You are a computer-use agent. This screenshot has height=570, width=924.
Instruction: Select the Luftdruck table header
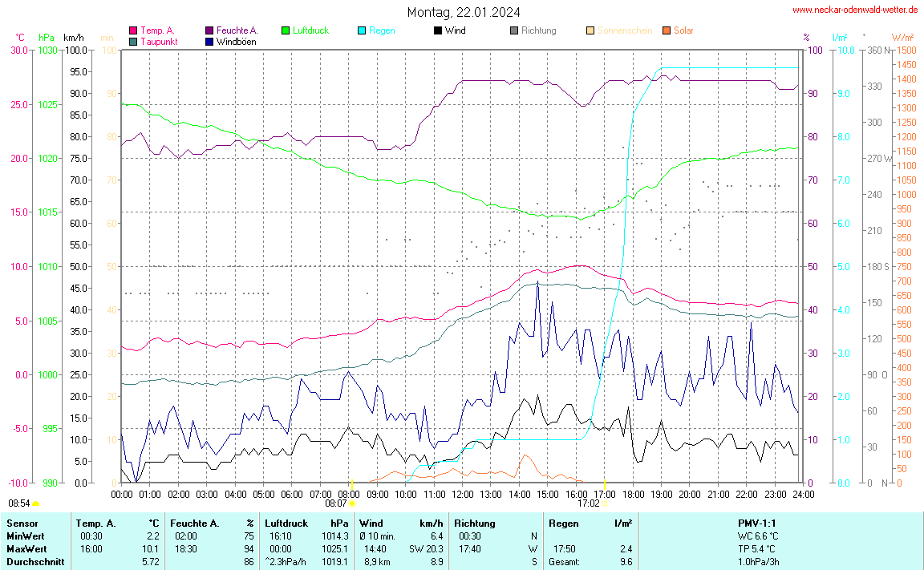[x=287, y=523]
